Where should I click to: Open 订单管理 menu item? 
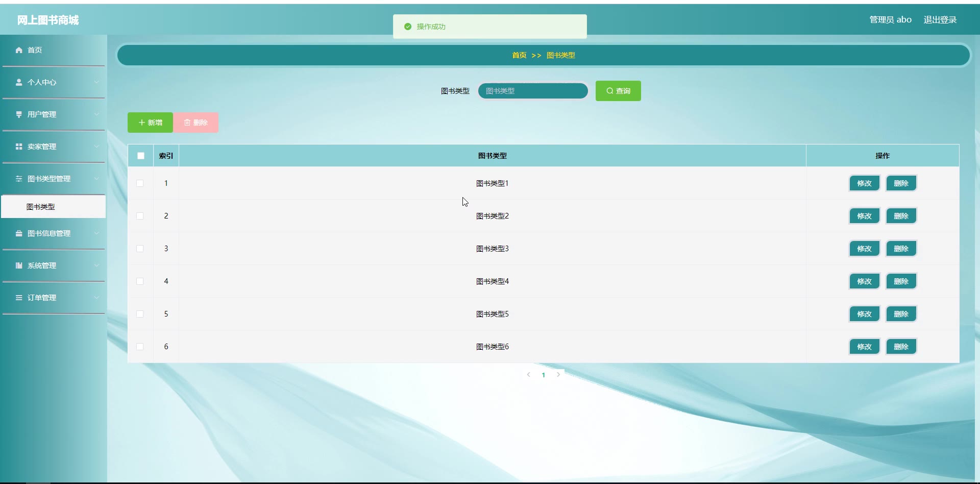point(54,298)
